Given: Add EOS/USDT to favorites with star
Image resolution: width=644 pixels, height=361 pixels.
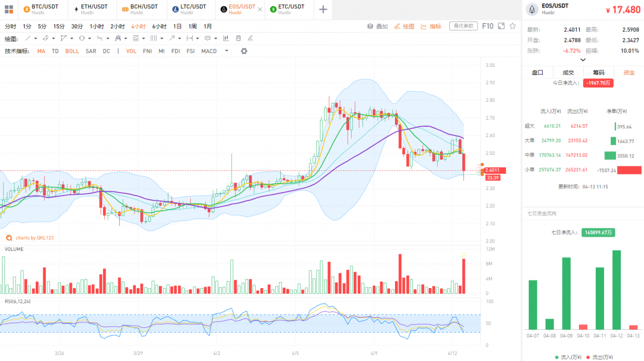Looking at the screenshot, I should tap(513, 26).
